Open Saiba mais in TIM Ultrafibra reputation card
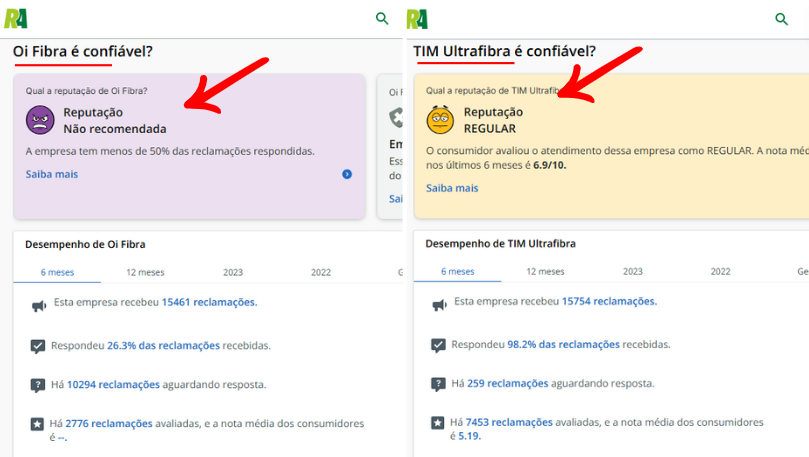 [x=452, y=188]
